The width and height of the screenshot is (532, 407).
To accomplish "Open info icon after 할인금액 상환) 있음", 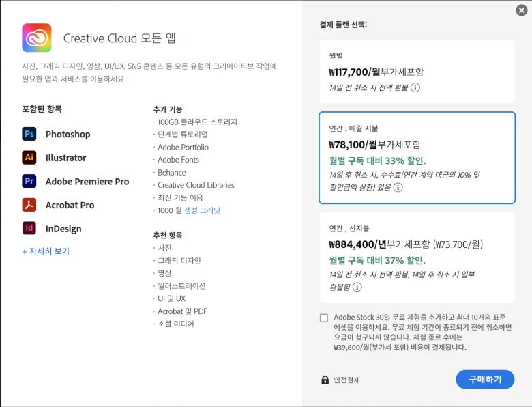I will point(398,187).
